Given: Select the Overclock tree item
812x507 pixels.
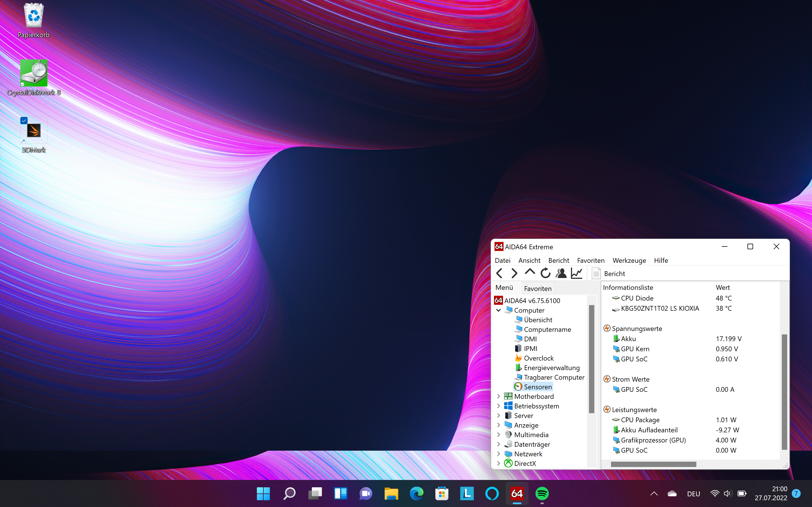Looking at the screenshot, I should pyautogui.click(x=539, y=358).
